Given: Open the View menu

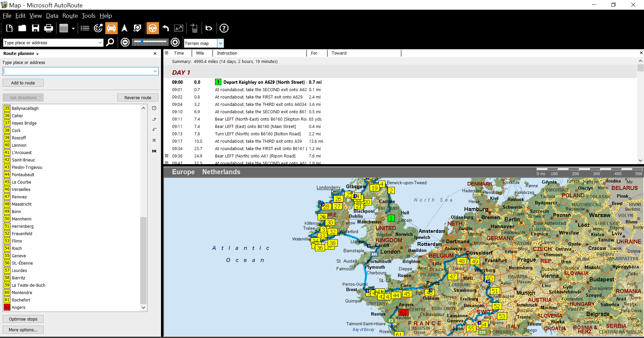Looking at the screenshot, I should click(36, 16).
